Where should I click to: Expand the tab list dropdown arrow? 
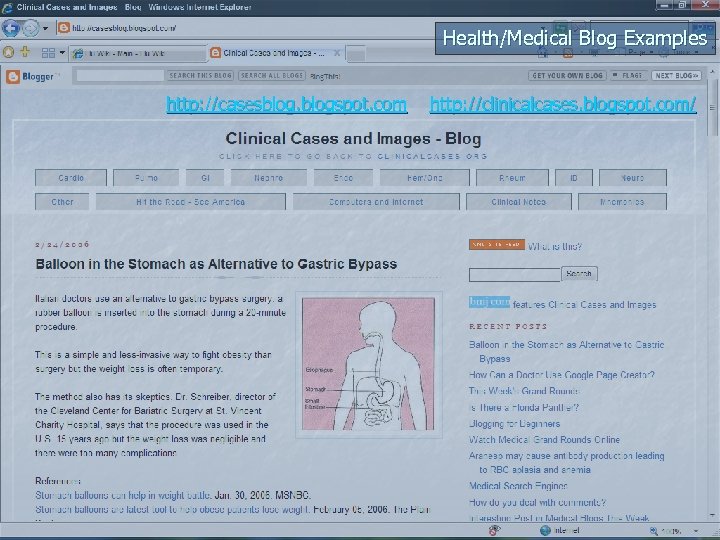[x=62, y=53]
